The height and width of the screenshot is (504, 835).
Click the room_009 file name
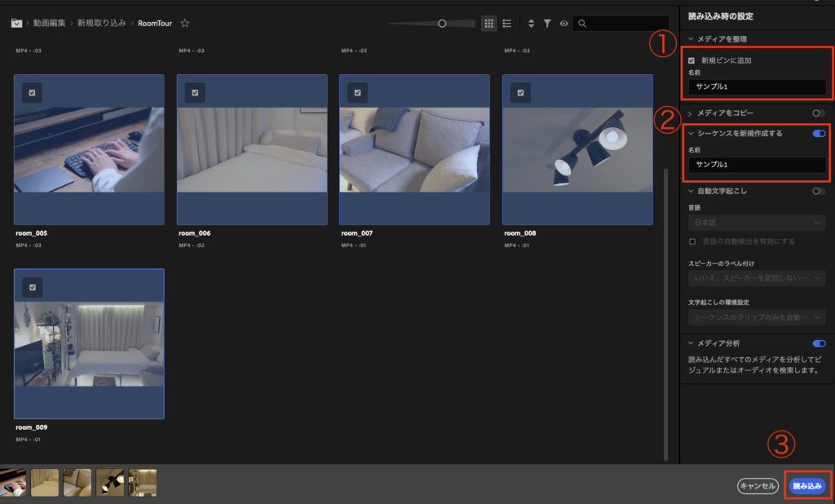point(32,427)
